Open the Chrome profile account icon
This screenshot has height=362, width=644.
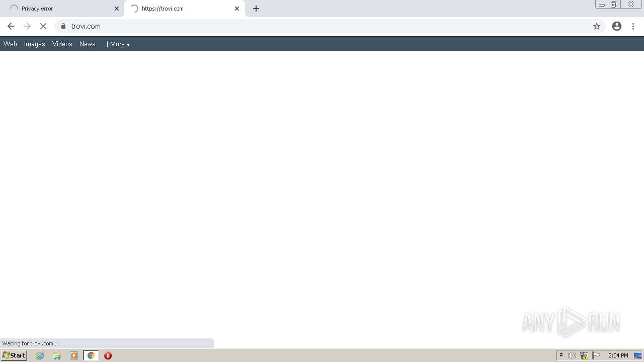617,26
